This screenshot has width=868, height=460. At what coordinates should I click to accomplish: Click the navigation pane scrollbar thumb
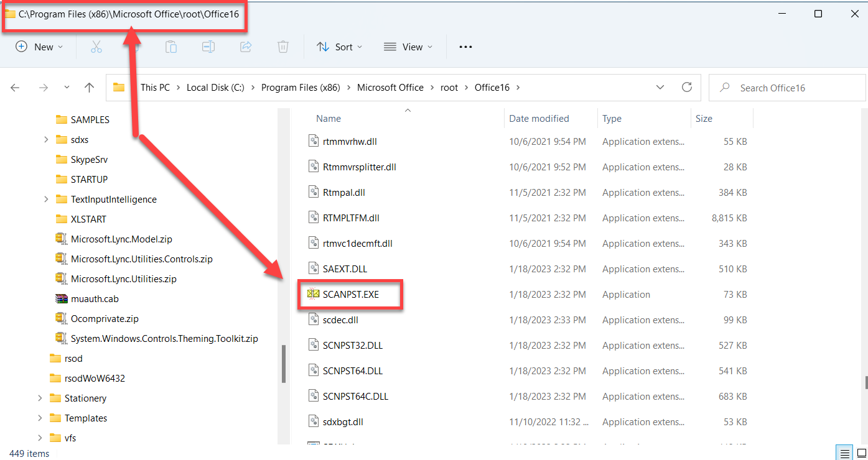tap(284, 364)
